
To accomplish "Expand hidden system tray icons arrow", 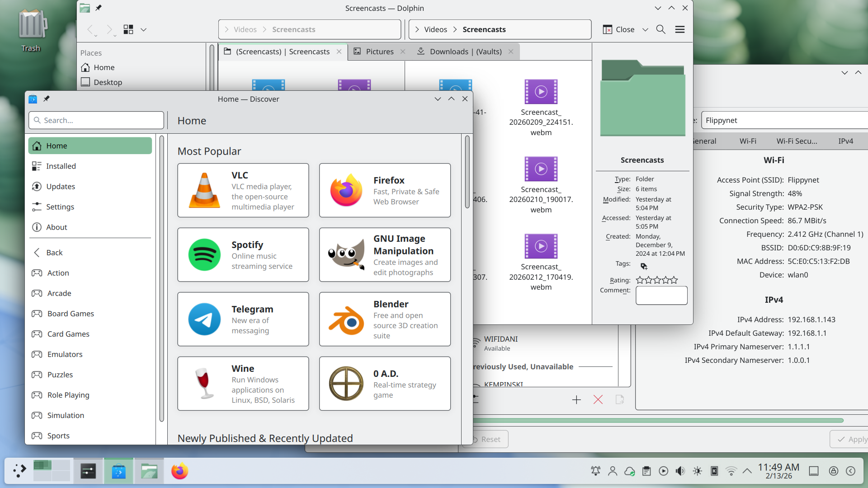I will click(x=747, y=471).
